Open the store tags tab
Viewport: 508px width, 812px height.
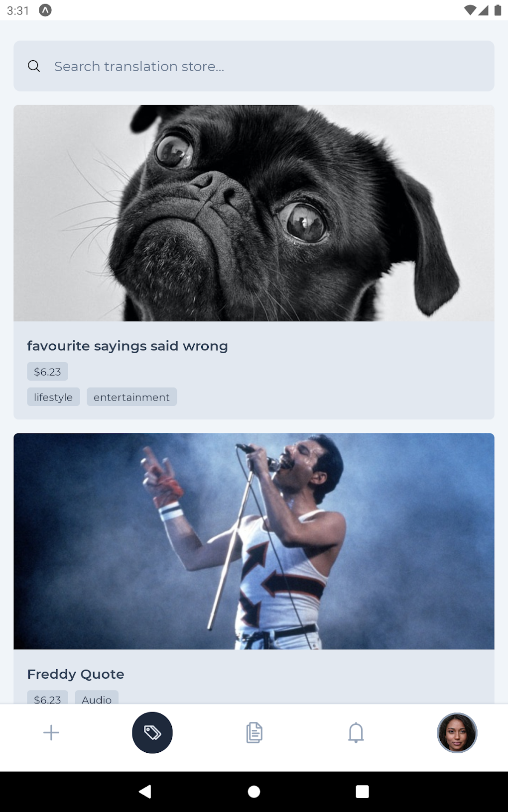coord(152,732)
